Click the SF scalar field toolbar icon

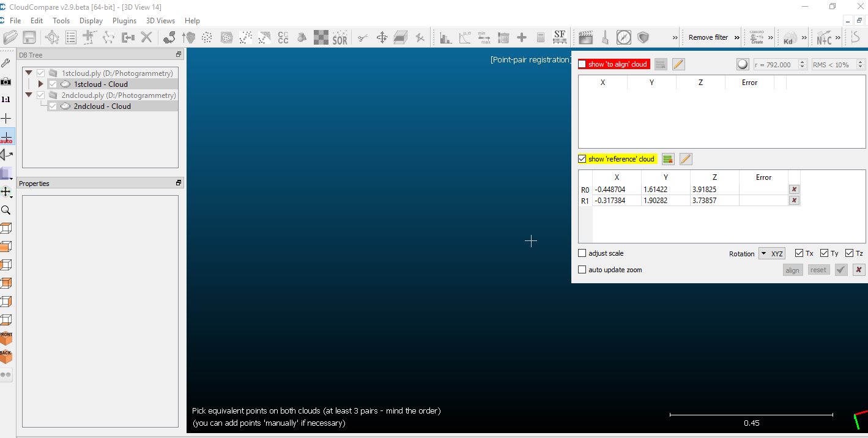(559, 37)
